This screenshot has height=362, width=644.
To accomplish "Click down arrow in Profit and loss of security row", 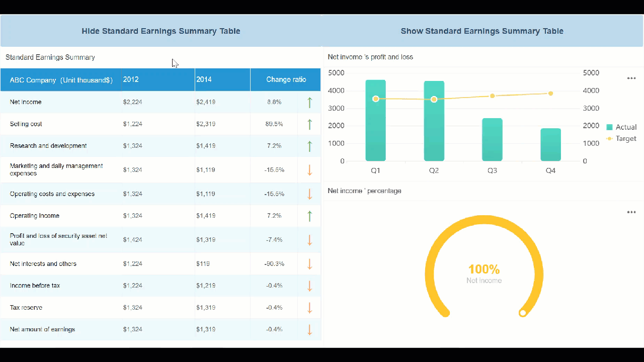I will tap(310, 240).
